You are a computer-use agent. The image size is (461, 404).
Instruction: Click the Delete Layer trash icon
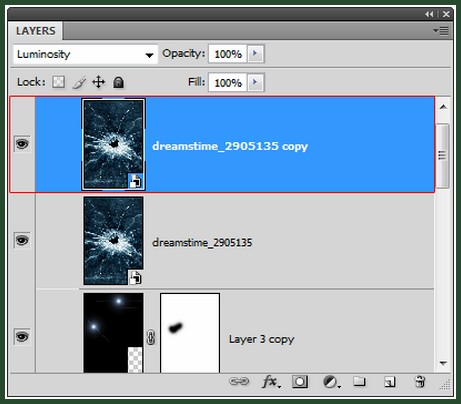point(419,381)
